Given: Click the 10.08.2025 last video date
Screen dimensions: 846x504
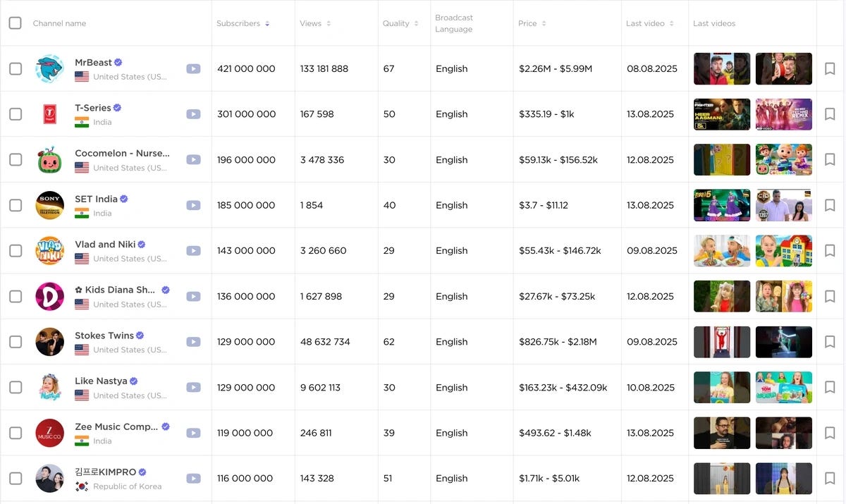Looking at the screenshot, I should pos(652,388).
